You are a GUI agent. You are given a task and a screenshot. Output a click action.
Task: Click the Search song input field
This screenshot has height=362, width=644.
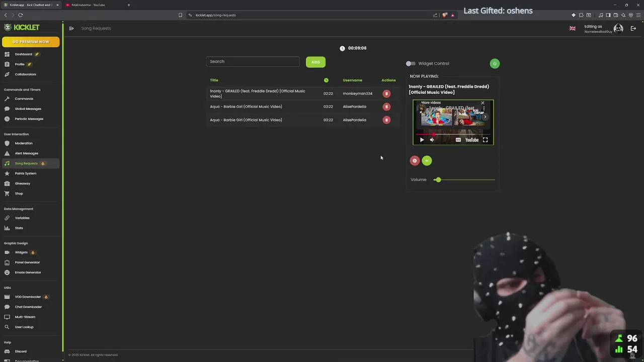(x=253, y=61)
